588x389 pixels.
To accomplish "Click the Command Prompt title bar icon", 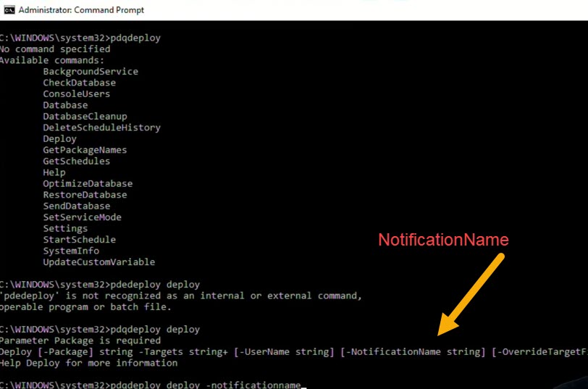I will pos(9,9).
